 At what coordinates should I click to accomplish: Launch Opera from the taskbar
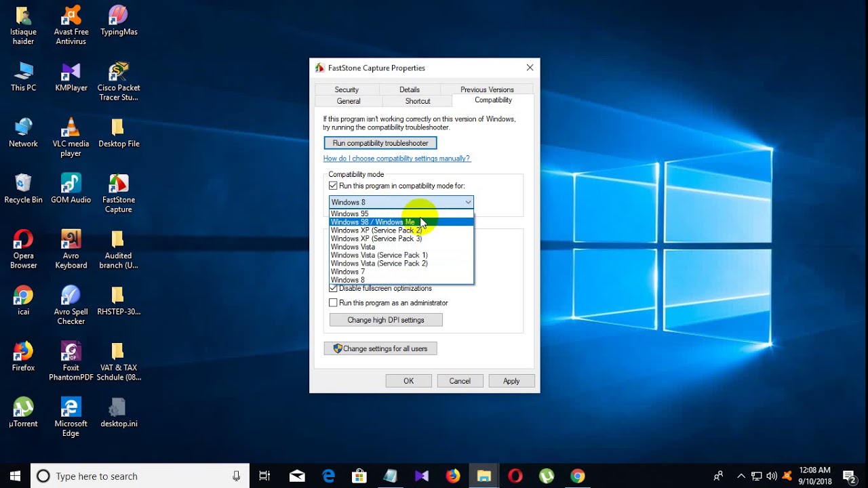pos(515,476)
